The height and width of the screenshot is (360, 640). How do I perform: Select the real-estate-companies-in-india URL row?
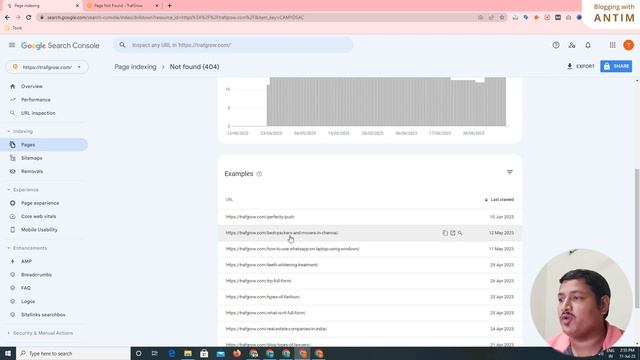pos(370,329)
